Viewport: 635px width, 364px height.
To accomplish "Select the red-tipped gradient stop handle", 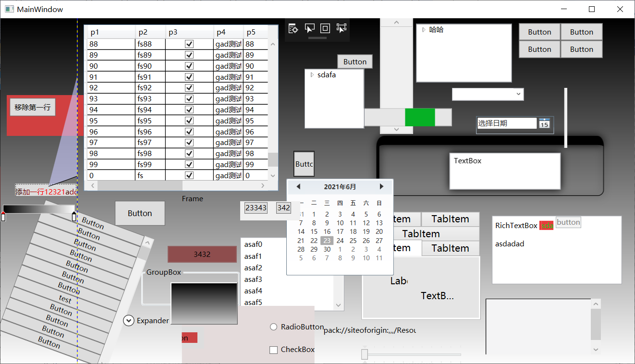I will (x=3, y=217).
